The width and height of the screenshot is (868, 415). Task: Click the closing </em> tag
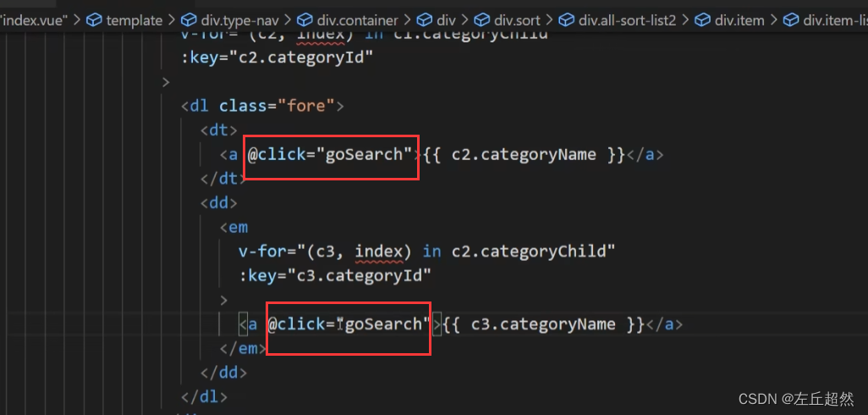[x=243, y=348]
